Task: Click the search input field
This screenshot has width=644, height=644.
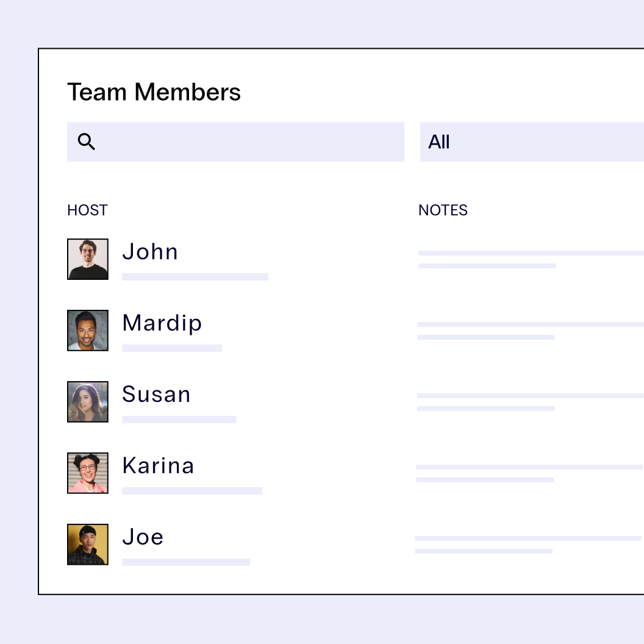Action: point(244,142)
